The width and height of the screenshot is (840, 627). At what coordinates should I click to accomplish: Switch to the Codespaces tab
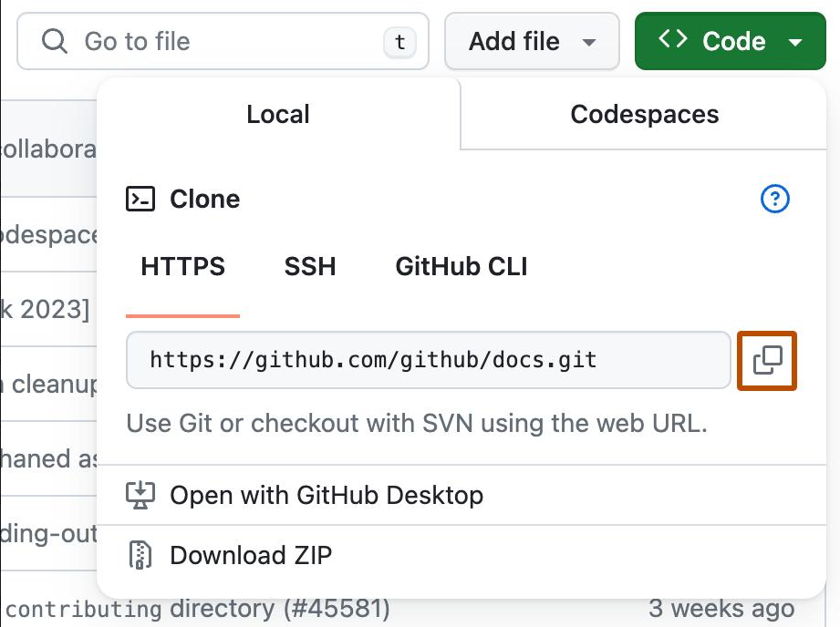644,114
